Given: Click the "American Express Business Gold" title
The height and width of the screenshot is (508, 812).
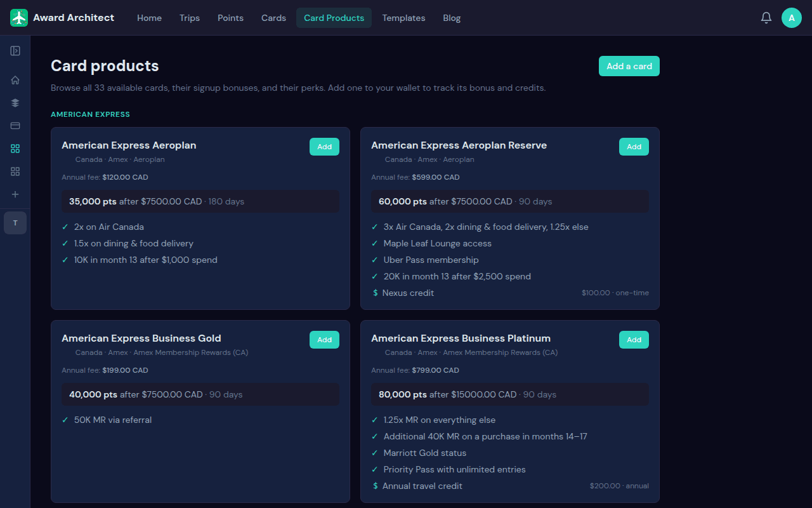Looking at the screenshot, I should click(x=141, y=338).
